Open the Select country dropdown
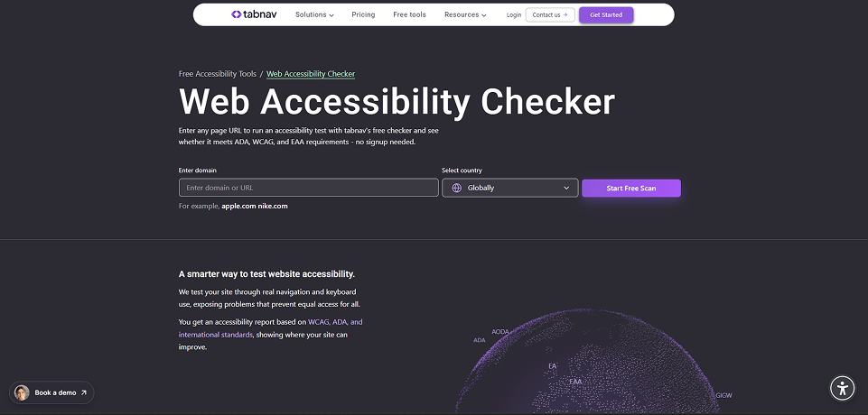 [x=509, y=188]
